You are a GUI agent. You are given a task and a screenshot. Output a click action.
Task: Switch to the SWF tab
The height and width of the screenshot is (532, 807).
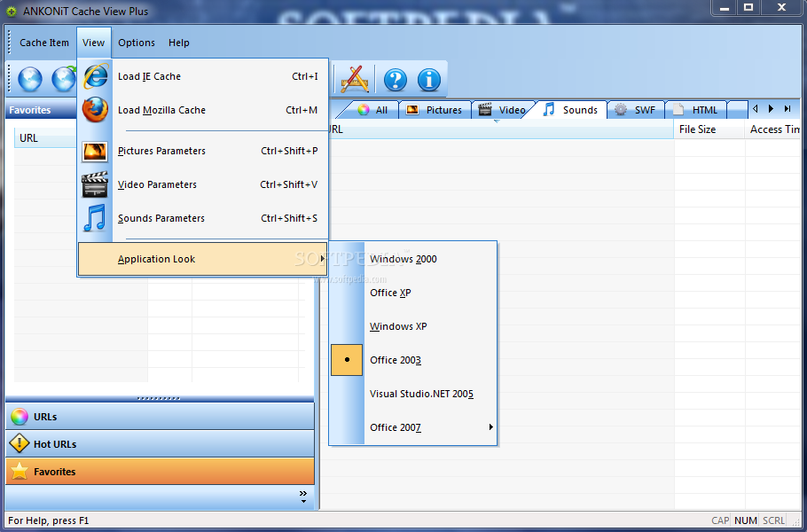(x=636, y=110)
